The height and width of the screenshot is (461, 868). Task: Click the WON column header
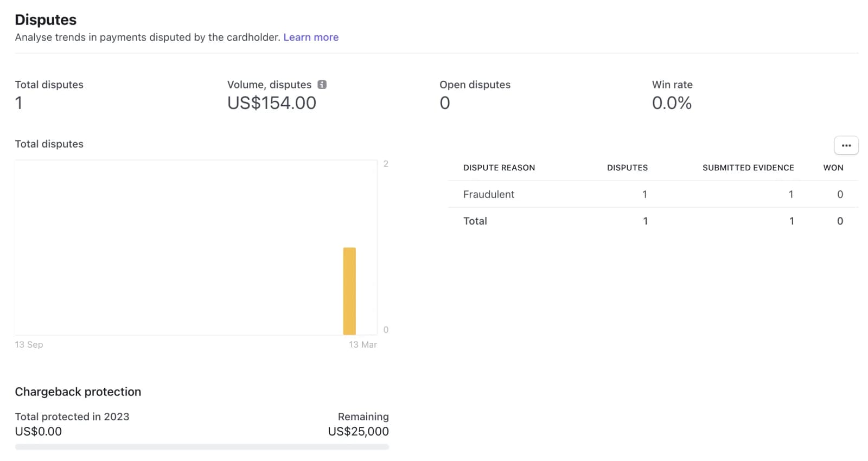(833, 168)
